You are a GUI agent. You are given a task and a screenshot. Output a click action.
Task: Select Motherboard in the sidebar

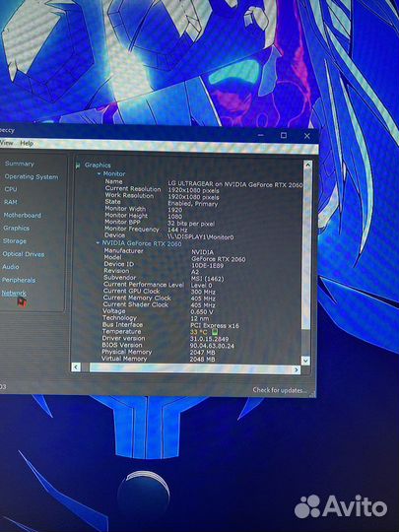coord(22,215)
